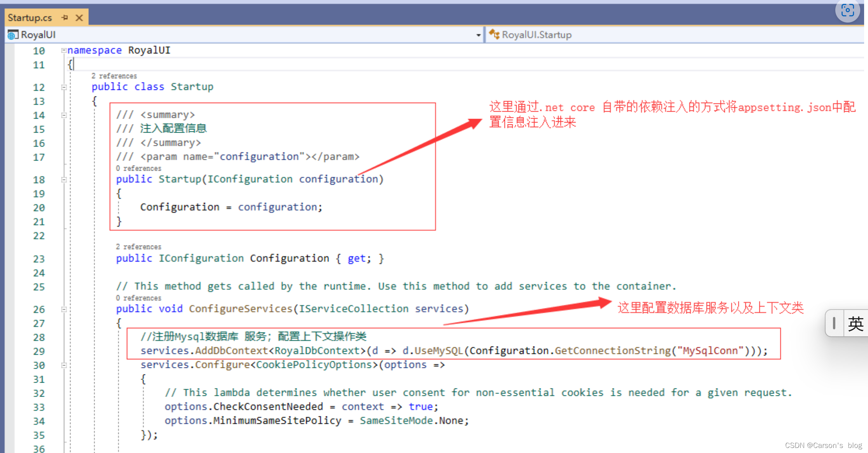Viewport: 868px width, 453px height.
Task: Click line number 29 in the gutter
Action: (39, 352)
